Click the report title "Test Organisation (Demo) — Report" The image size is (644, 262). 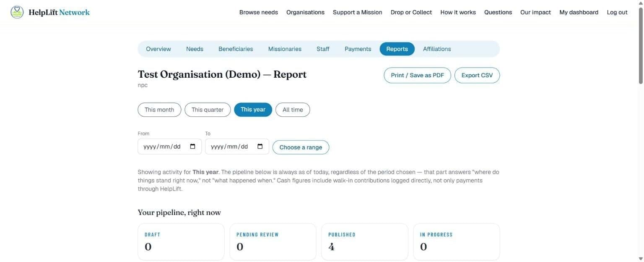point(222,74)
